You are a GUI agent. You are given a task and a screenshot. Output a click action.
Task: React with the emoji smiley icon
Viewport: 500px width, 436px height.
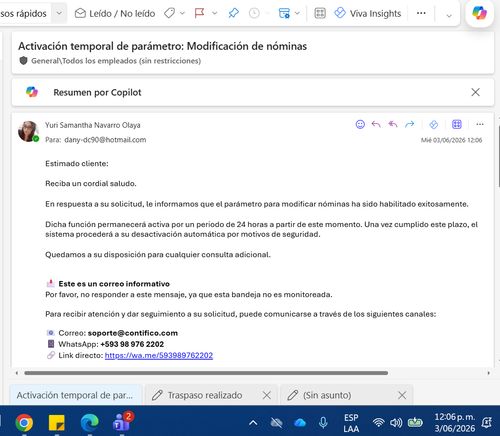[360, 124]
